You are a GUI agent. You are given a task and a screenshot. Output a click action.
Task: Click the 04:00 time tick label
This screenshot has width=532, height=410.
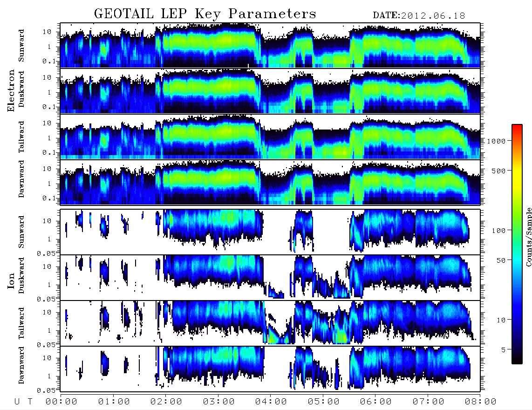point(271,402)
